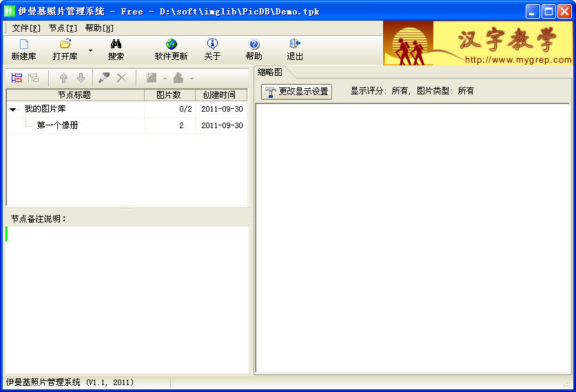The image size is (576, 392).
Task: Click the 打开库 open library folder icon
Action: pos(65,44)
